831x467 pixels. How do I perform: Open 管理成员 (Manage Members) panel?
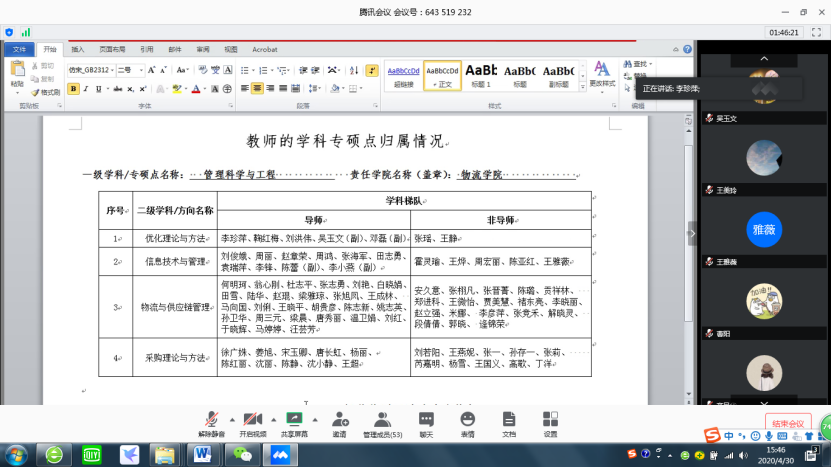point(382,421)
